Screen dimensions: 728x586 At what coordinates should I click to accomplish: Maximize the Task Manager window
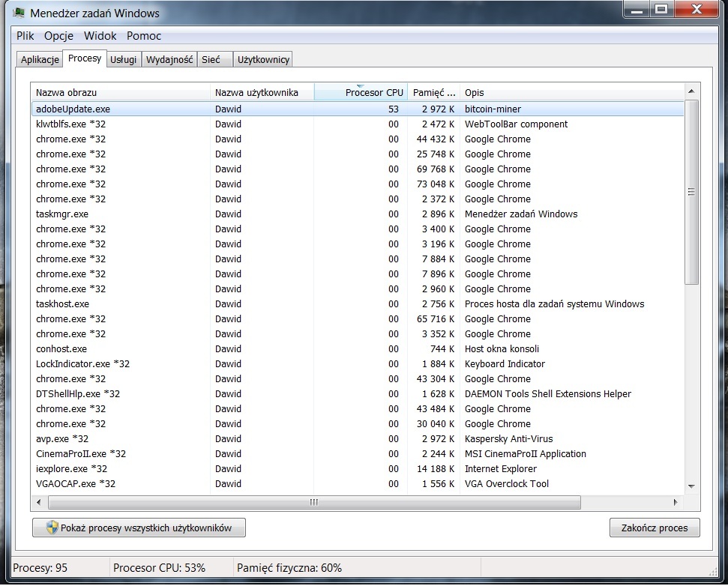(x=661, y=9)
